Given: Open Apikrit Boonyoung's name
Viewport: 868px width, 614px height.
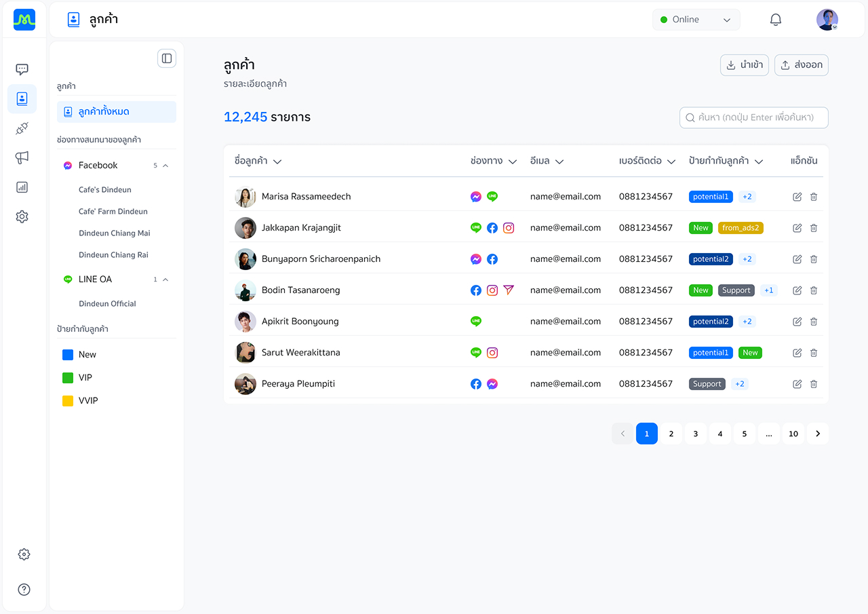Looking at the screenshot, I should click(x=300, y=322).
